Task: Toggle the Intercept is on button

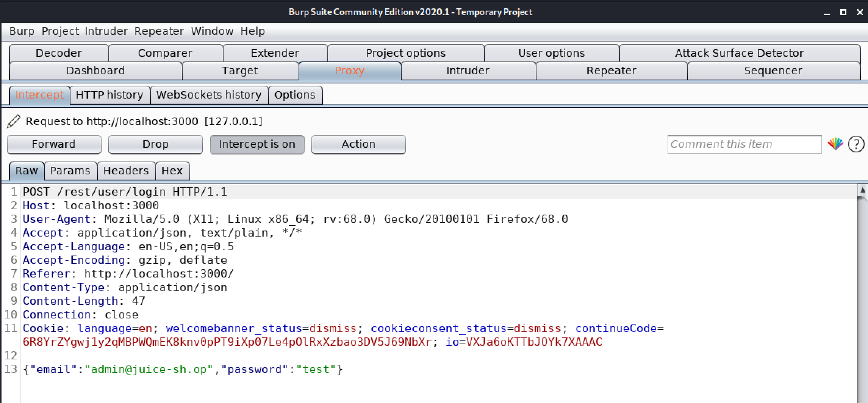Action: tap(257, 144)
